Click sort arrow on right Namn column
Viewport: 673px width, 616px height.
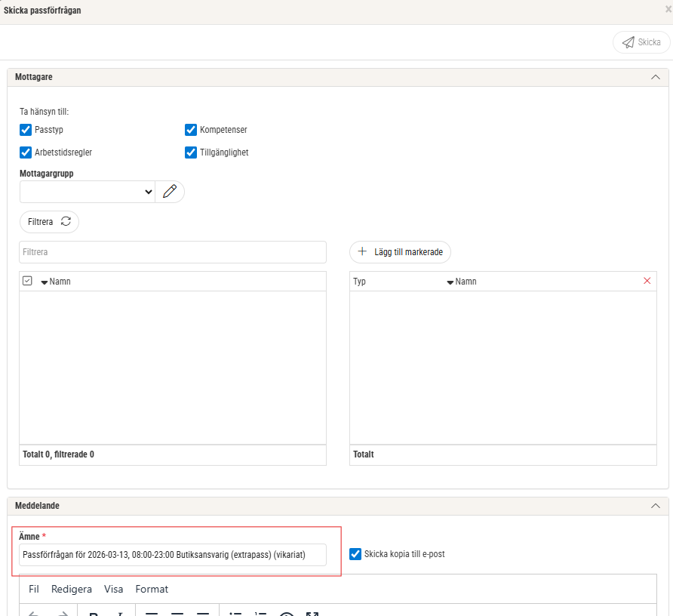point(450,282)
